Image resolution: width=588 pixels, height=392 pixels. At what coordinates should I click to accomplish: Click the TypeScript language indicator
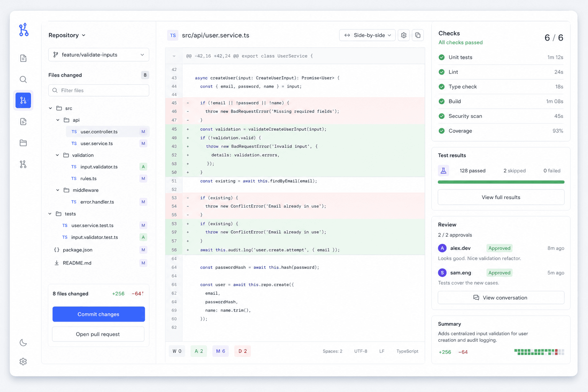pyautogui.click(x=407, y=351)
